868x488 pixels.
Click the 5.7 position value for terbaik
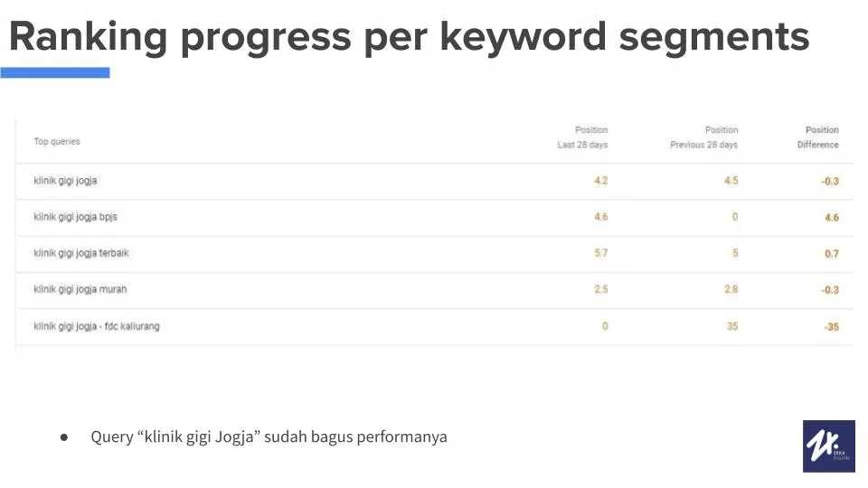600,253
